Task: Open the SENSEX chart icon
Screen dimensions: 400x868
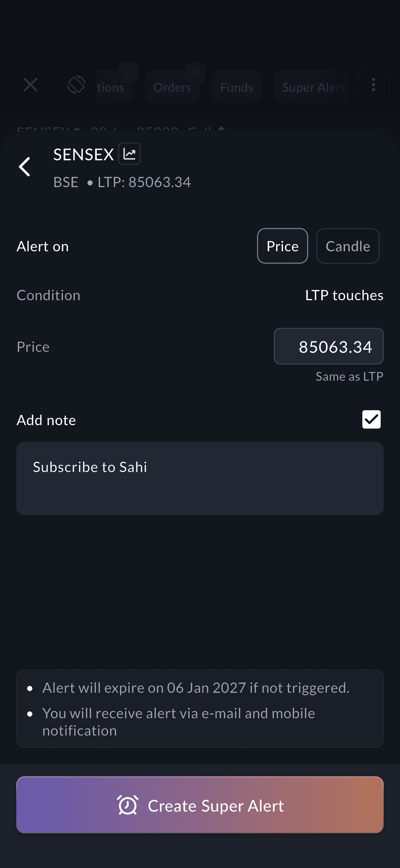Action: (x=129, y=154)
